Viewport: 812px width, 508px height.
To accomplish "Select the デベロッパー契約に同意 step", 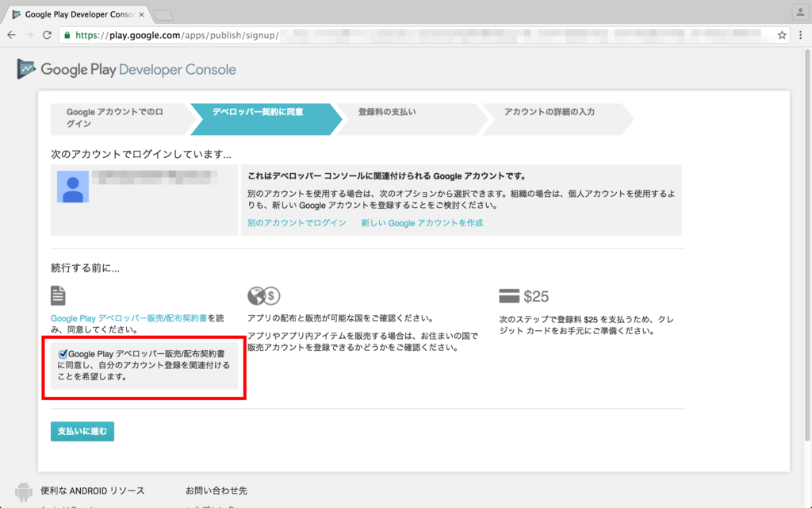I will point(258,112).
